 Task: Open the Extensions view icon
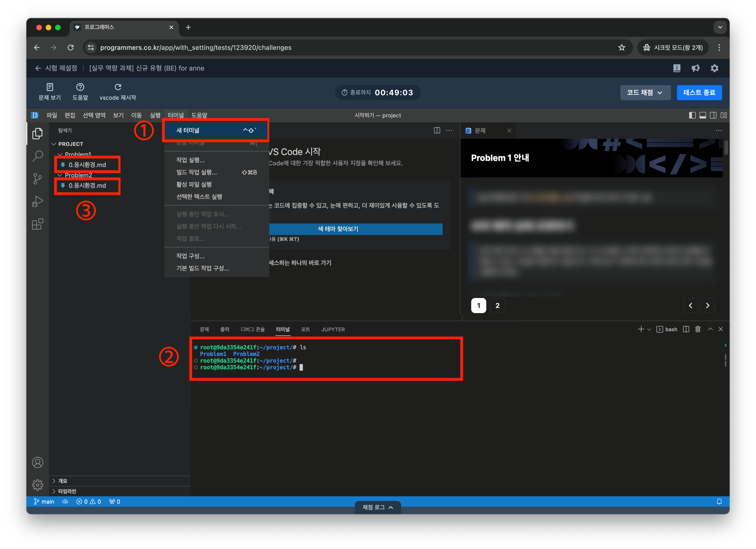click(37, 224)
